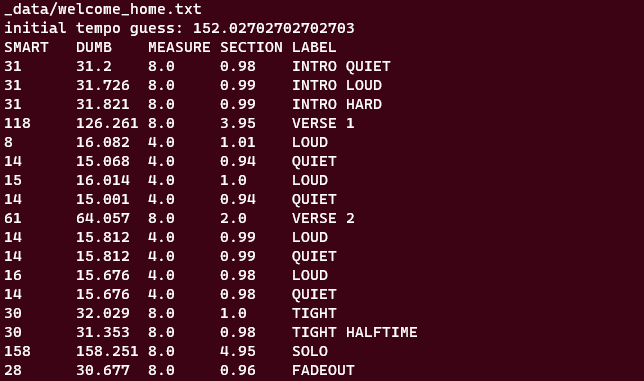
Task: Click the FADEOUT row label
Action: (323, 370)
